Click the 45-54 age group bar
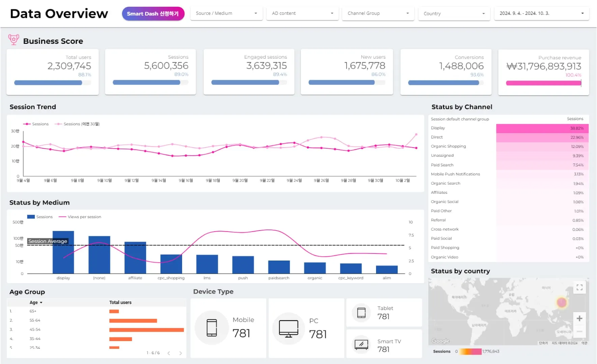The height and width of the screenshot is (364, 597). click(x=147, y=330)
